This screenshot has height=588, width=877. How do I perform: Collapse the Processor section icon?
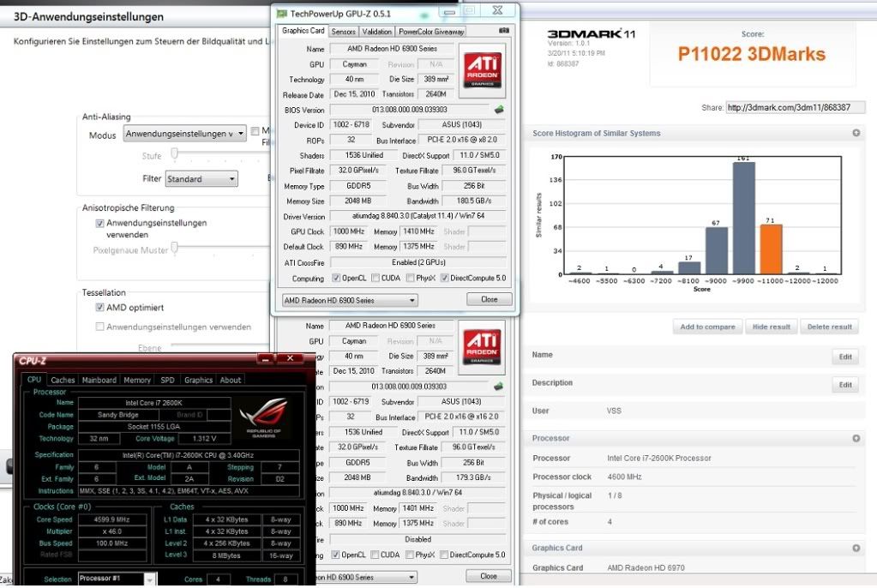pos(856,439)
